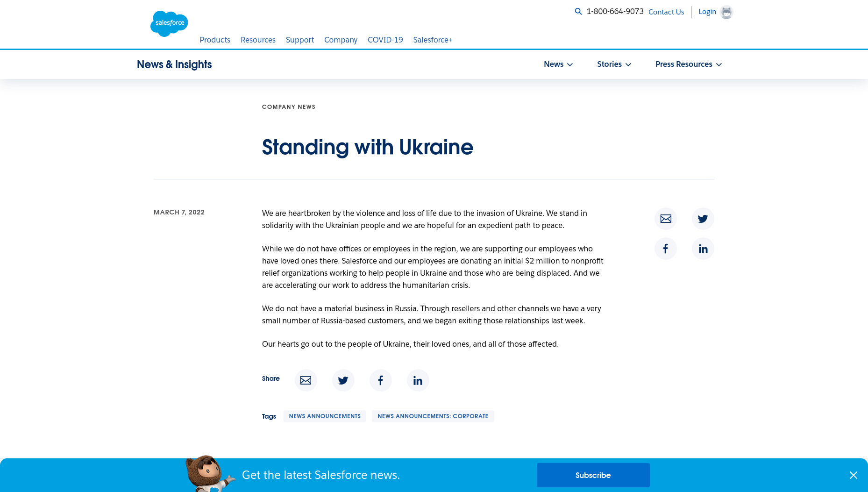Expand the News dropdown menu

click(x=558, y=64)
